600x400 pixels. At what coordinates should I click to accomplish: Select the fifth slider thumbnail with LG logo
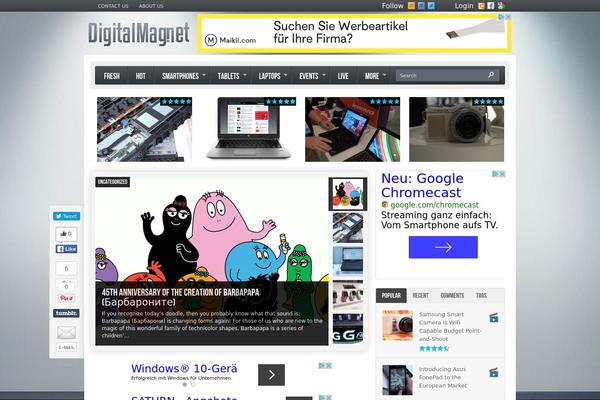(x=348, y=328)
